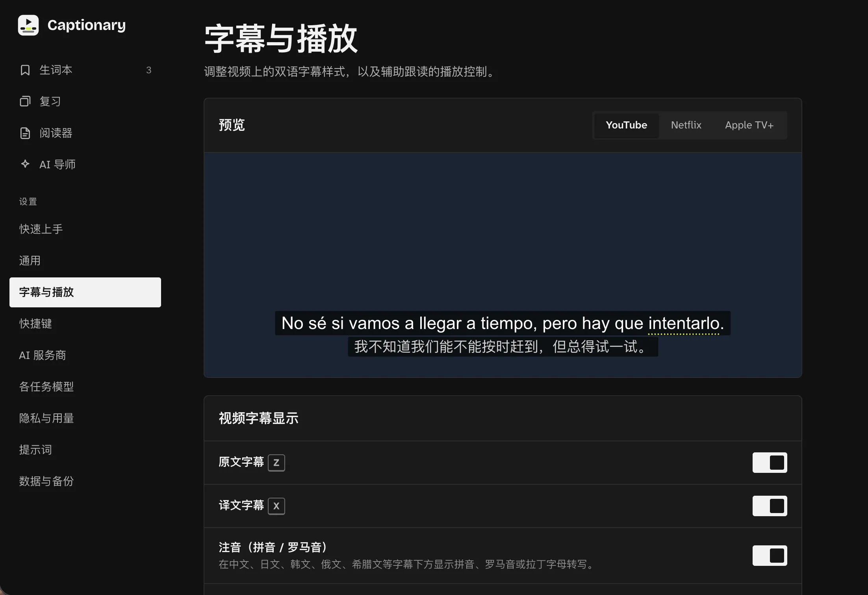Screen dimensions: 868x595
Task: Click the Z shortcut key badge
Action: pyautogui.click(x=276, y=463)
